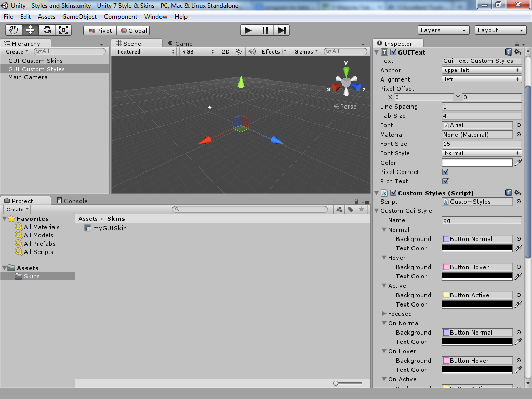Click the Font Size input field
532x399 pixels.
482,144
